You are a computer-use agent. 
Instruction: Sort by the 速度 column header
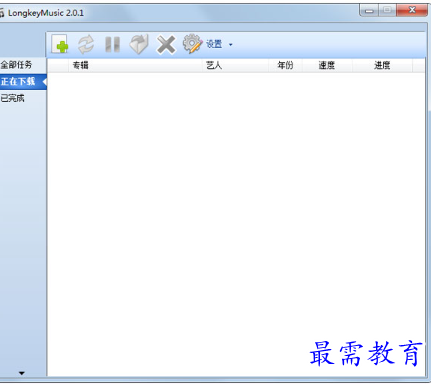(327, 65)
